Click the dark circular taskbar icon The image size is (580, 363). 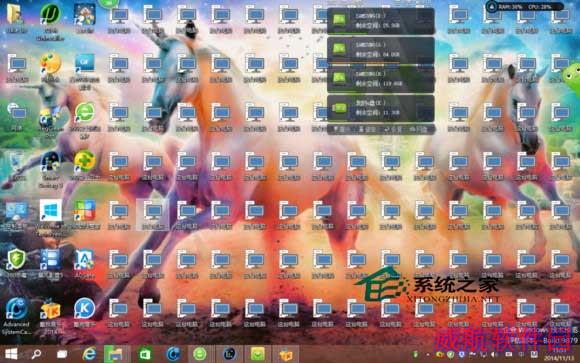[x=229, y=354]
